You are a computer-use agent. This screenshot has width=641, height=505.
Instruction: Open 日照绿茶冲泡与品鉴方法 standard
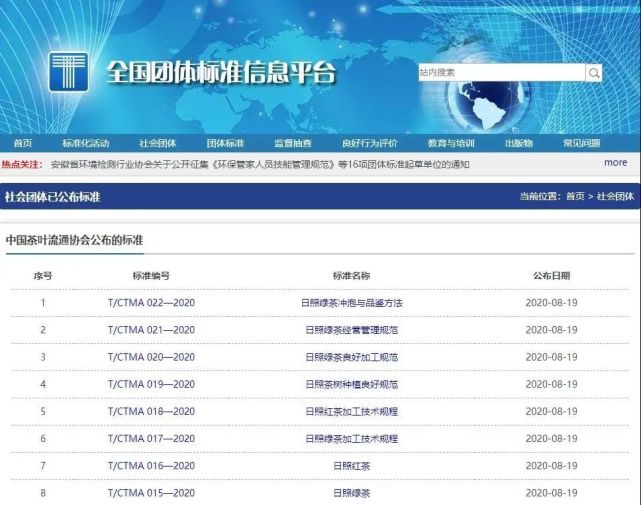[x=352, y=303]
